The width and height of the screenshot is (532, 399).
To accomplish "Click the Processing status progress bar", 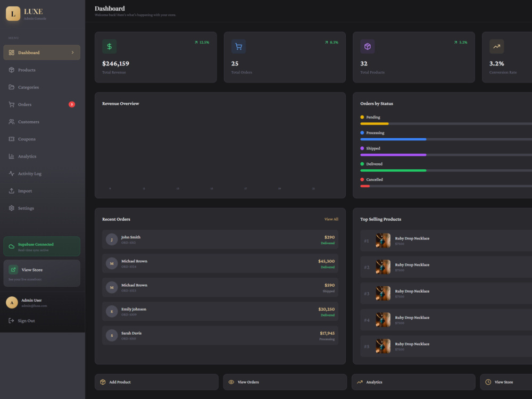I will pos(446,139).
